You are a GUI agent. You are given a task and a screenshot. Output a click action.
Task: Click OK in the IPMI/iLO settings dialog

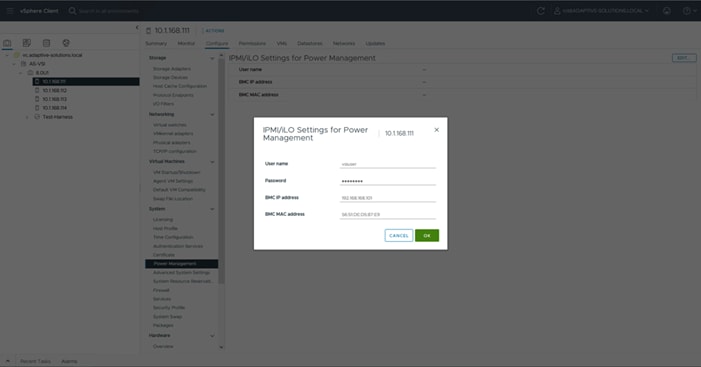click(427, 236)
